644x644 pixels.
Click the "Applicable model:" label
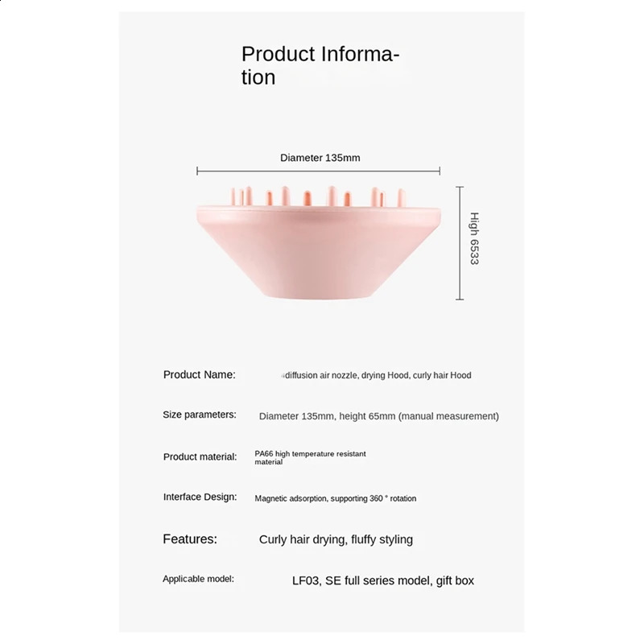tap(198, 579)
